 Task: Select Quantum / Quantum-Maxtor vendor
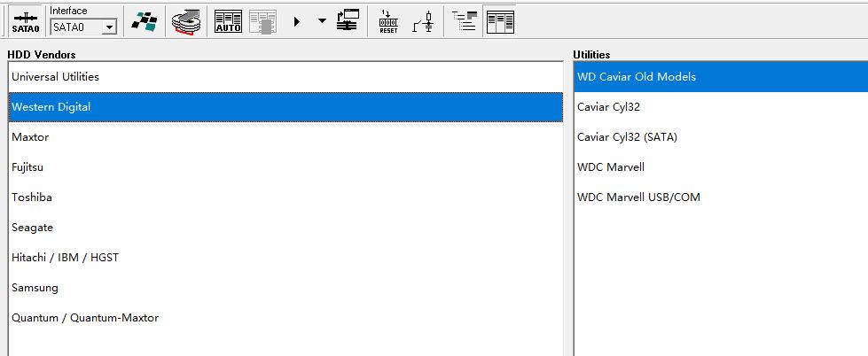(286, 318)
